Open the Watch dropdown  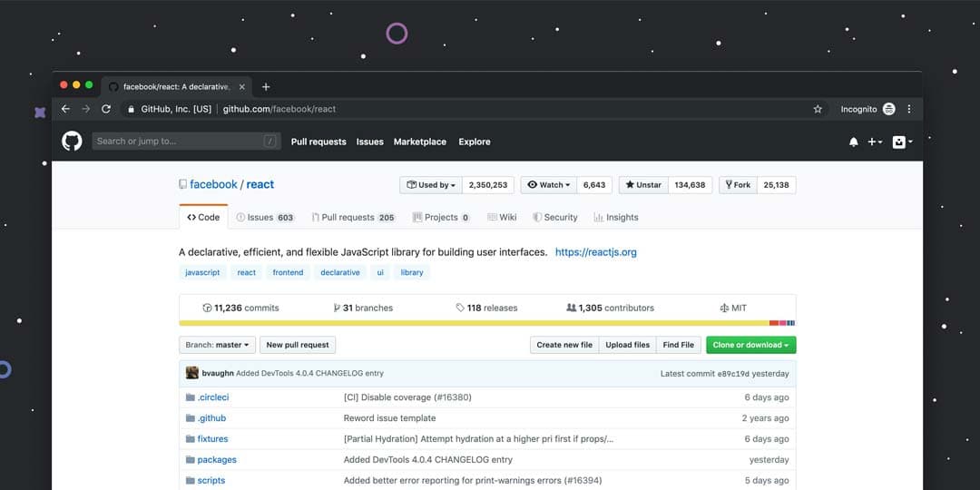tap(549, 184)
